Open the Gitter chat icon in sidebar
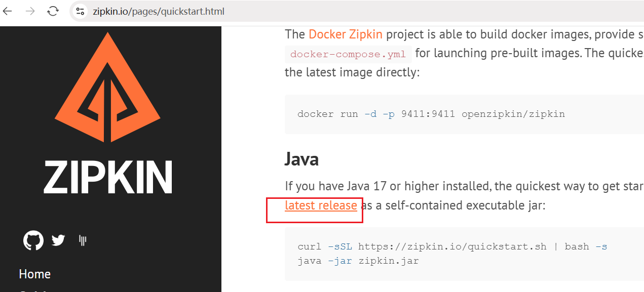This screenshot has height=292, width=644. (83, 240)
